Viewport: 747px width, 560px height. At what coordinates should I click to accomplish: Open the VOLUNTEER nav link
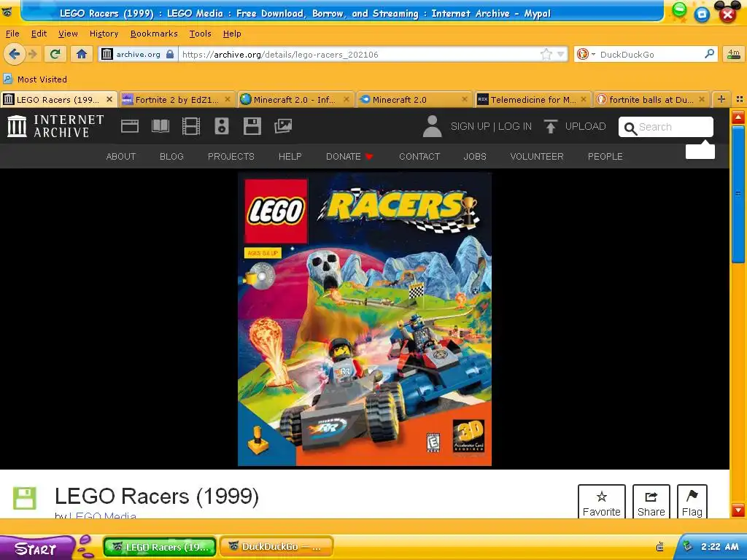coord(537,157)
